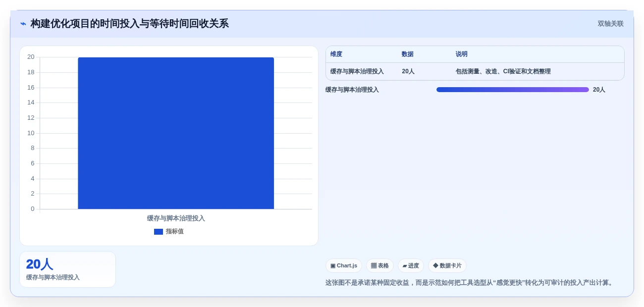Viewport: 644px width, 307px height.
Task: Click the table cell 20人
Action: 408,71
